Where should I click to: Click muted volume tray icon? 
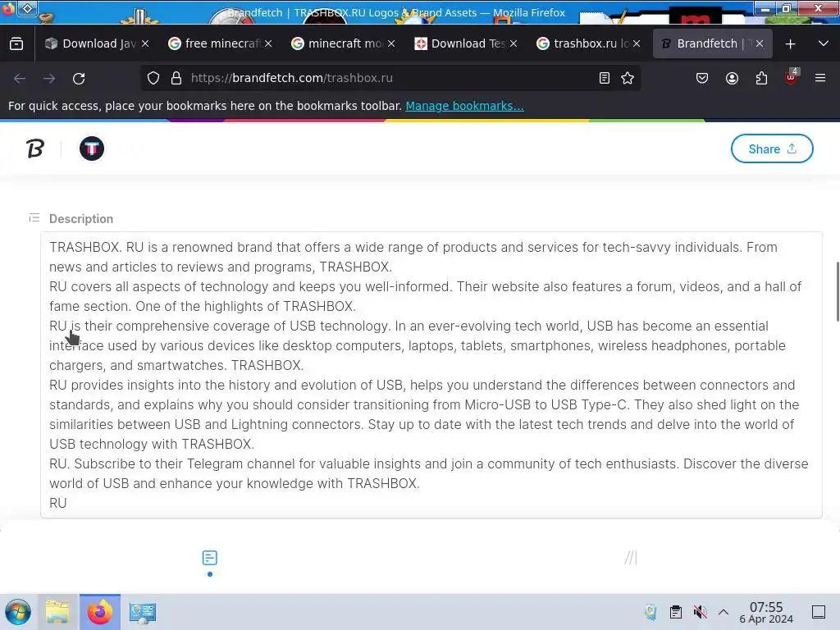coord(700,612)
